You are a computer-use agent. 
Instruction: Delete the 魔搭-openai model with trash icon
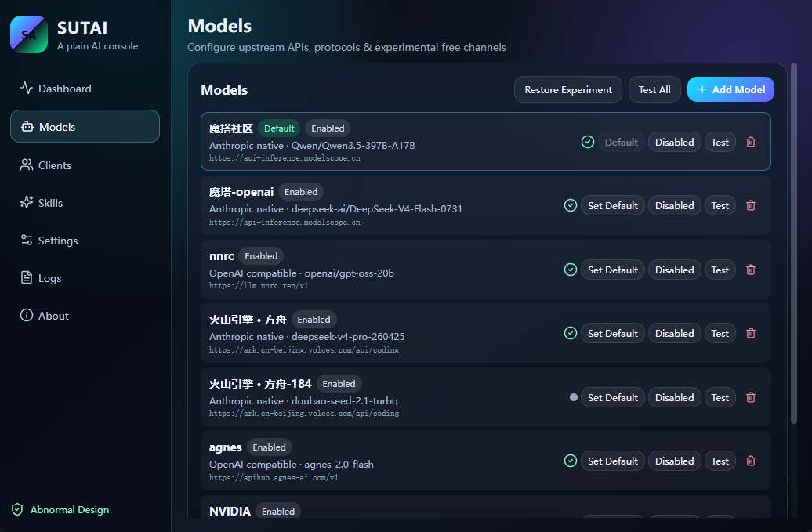coord(751,205)
